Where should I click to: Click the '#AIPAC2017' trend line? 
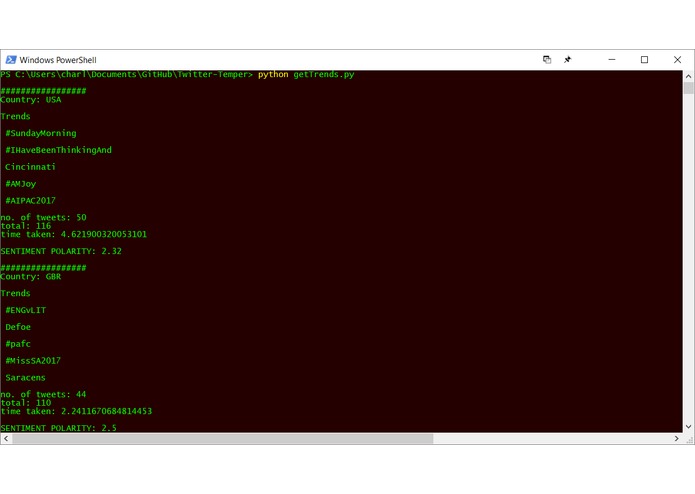31,201
